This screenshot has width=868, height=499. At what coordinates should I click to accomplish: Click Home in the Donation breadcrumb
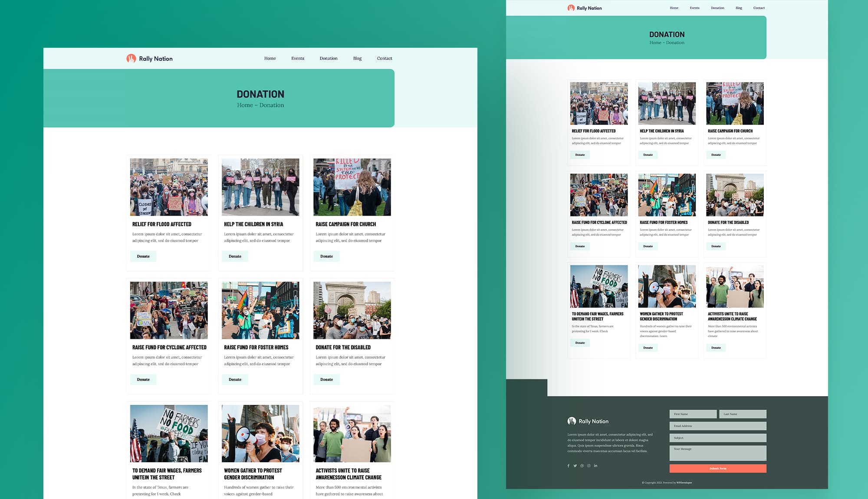coord(245,105)
